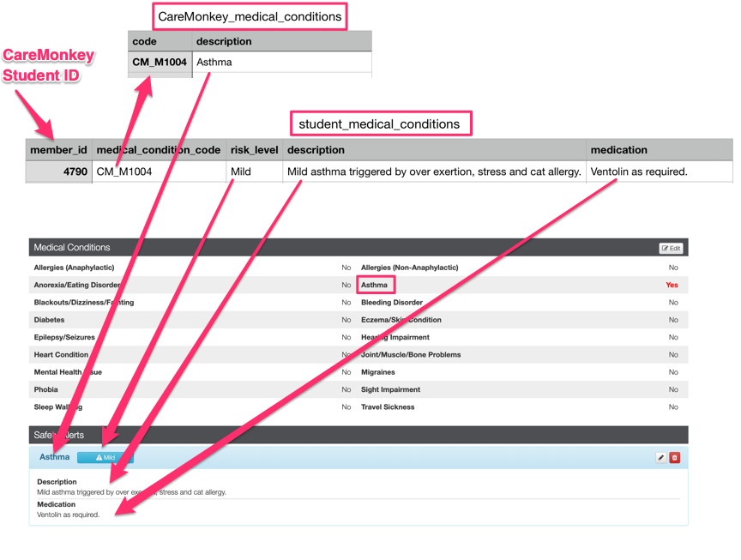741x560 pixels.
Task: Click Diabetes condition label
Action: pos(49,320)
